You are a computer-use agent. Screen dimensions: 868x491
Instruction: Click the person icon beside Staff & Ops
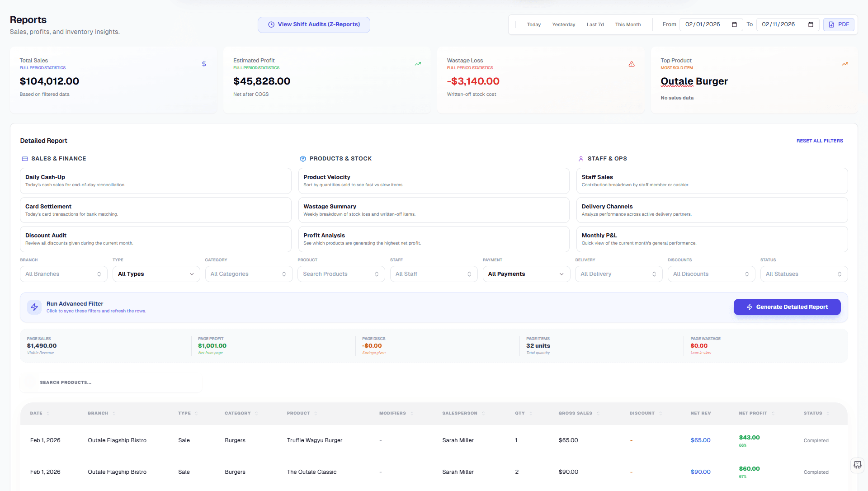coord(581,159)
